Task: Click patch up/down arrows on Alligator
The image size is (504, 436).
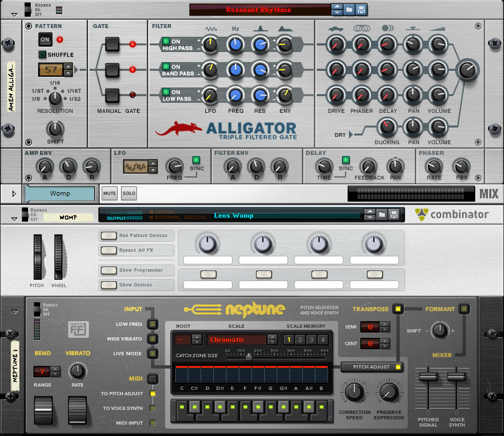Action: pos(337,9)
